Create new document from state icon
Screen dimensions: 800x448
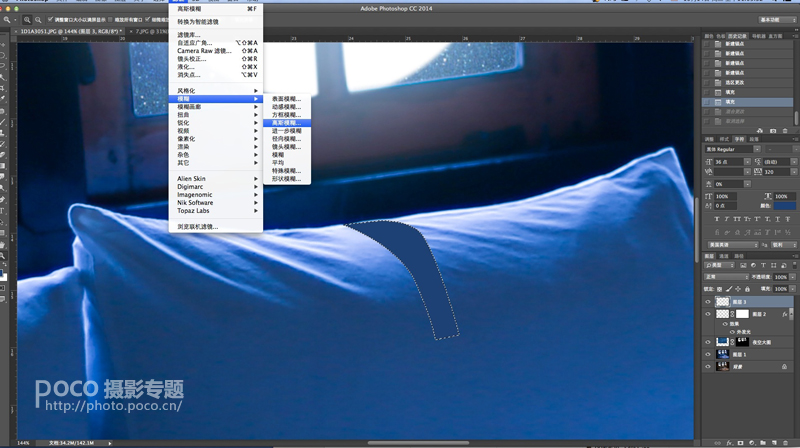click(x=761, y=131)
